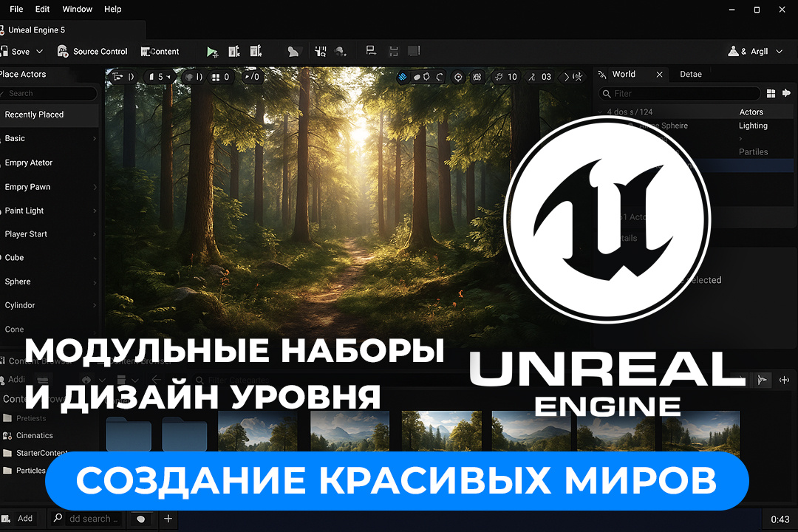Click the circular target icon in viewport
Screen dimensions: 798x532
coord(458,77)
